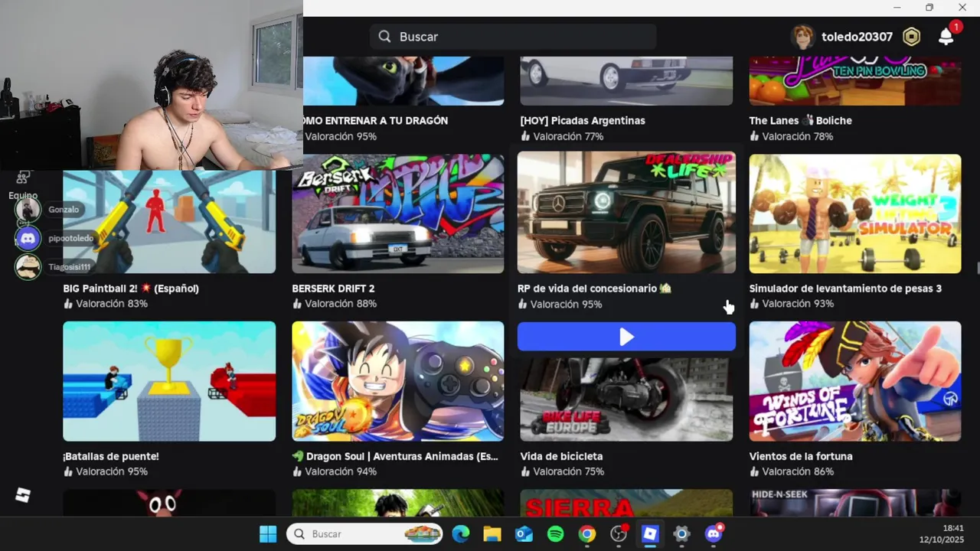This screenshot has height=551, width=980.
Task: Open the Winds of Fortune thumbnail
Action: (855, 381)
